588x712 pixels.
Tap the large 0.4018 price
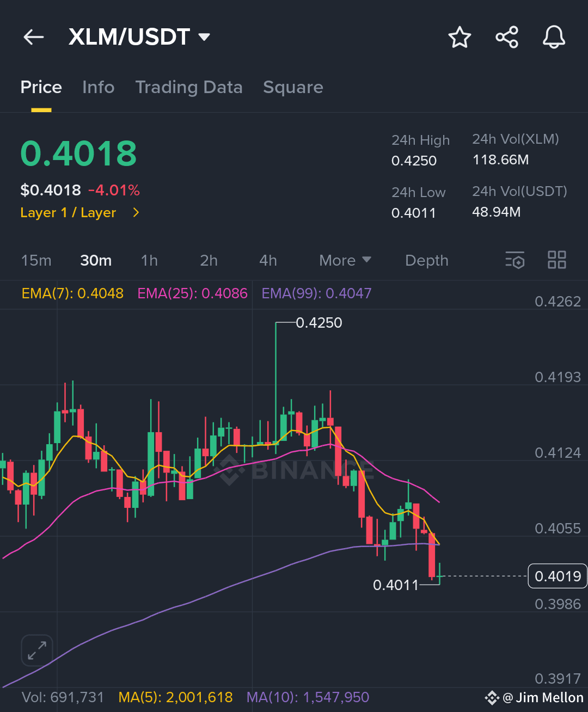pos(78,153)
